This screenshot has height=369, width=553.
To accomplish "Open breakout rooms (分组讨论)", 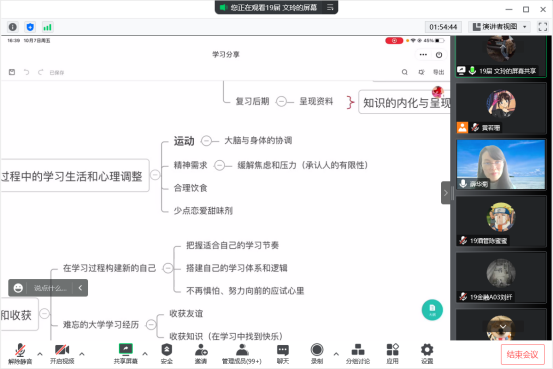I will pyautogui.click(x=358, y=353).
